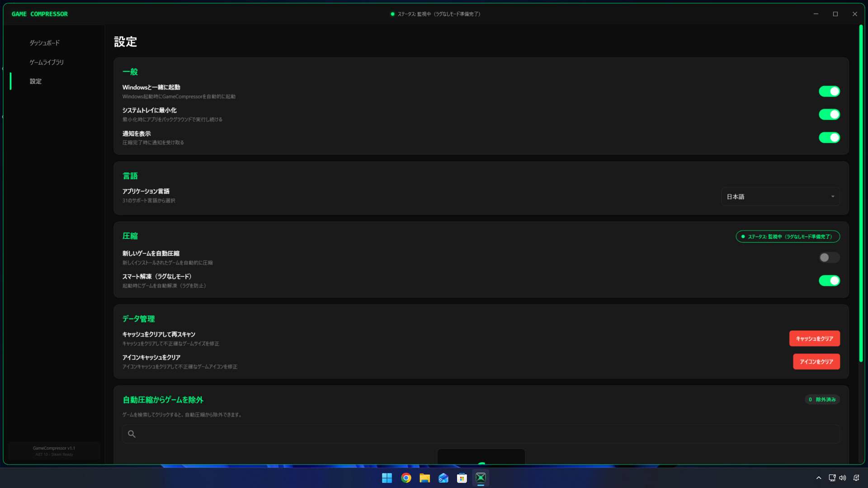Go to ダッシュボード in sidebar
This screenshot has width=868, height=488.
pyautogui.click(x=45, y=43)
